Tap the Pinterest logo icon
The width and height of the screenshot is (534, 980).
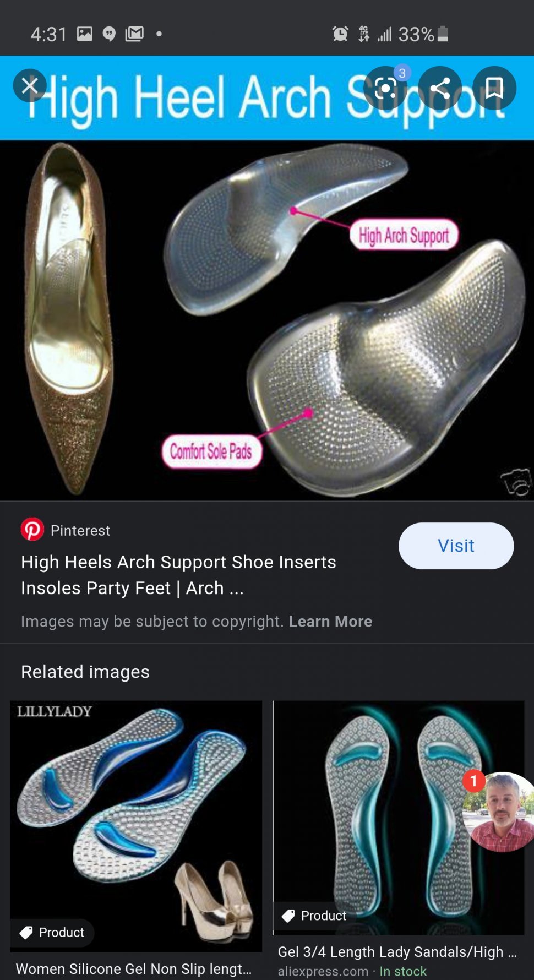point(32,530)
